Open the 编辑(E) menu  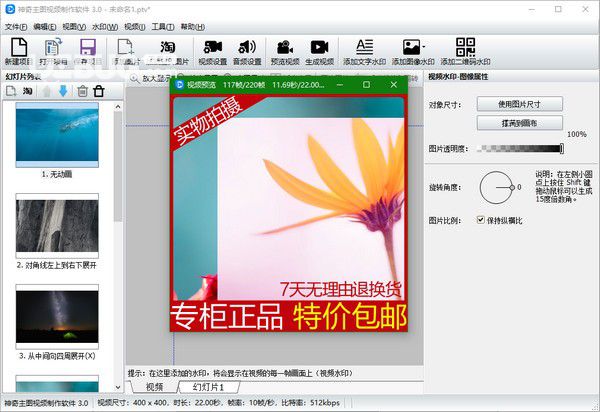click(x=44, y=27)
